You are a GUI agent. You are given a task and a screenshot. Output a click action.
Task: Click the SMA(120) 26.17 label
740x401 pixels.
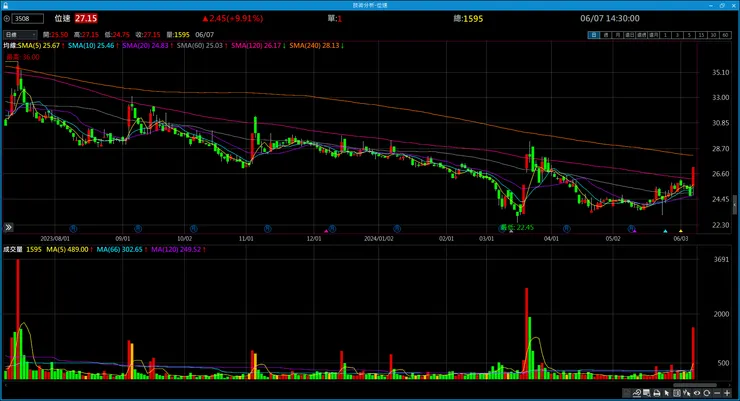coord(256,46)
